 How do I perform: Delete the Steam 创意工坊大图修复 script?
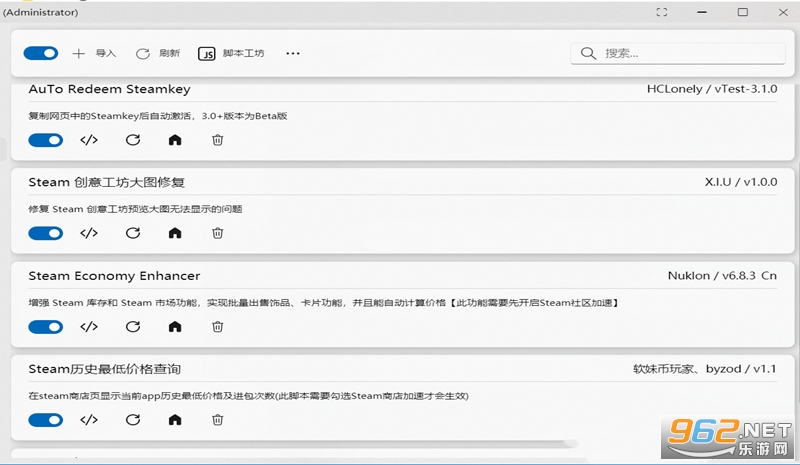217,233
